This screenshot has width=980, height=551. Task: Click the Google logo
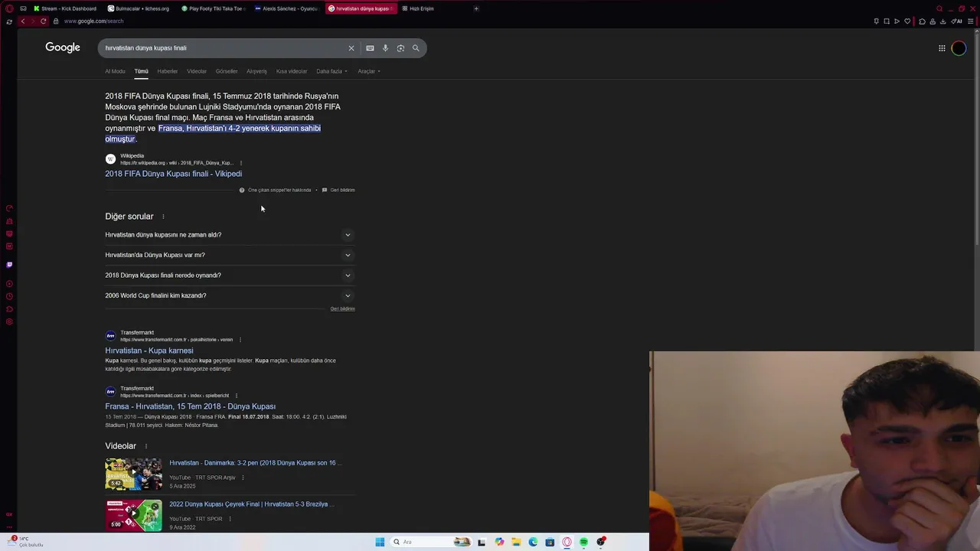63,47
